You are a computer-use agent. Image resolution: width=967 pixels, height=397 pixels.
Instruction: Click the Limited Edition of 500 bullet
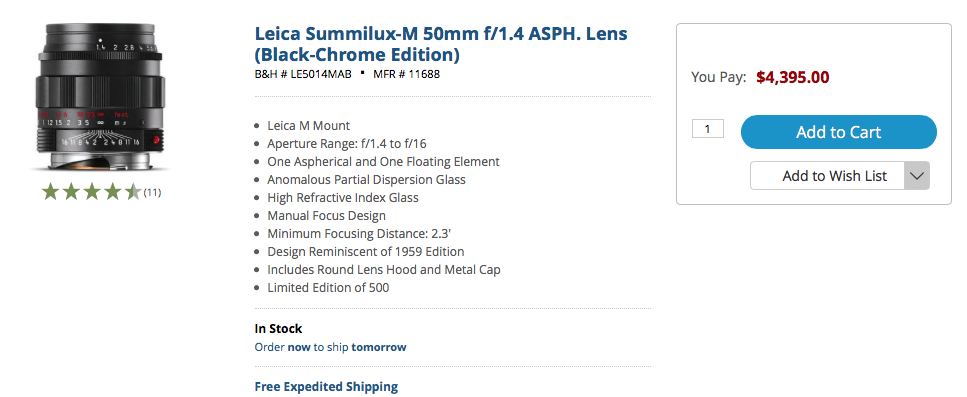point(328,287)
